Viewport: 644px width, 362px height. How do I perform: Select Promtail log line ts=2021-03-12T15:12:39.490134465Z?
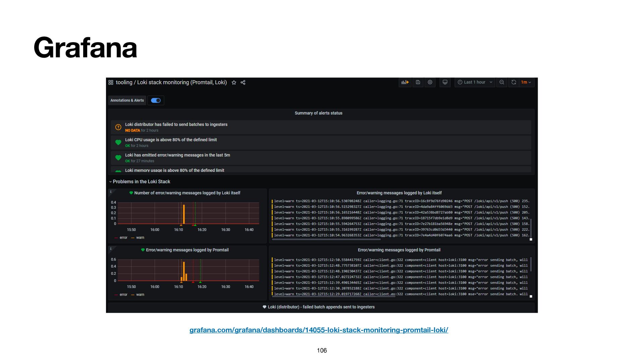tap(400, 283)
